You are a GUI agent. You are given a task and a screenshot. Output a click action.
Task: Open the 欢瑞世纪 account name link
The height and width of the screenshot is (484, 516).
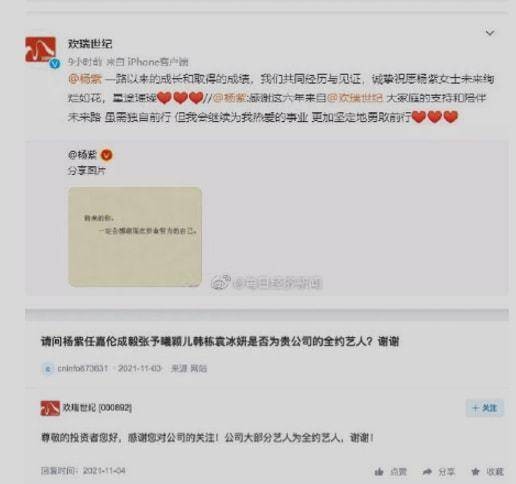click(90, 44)
